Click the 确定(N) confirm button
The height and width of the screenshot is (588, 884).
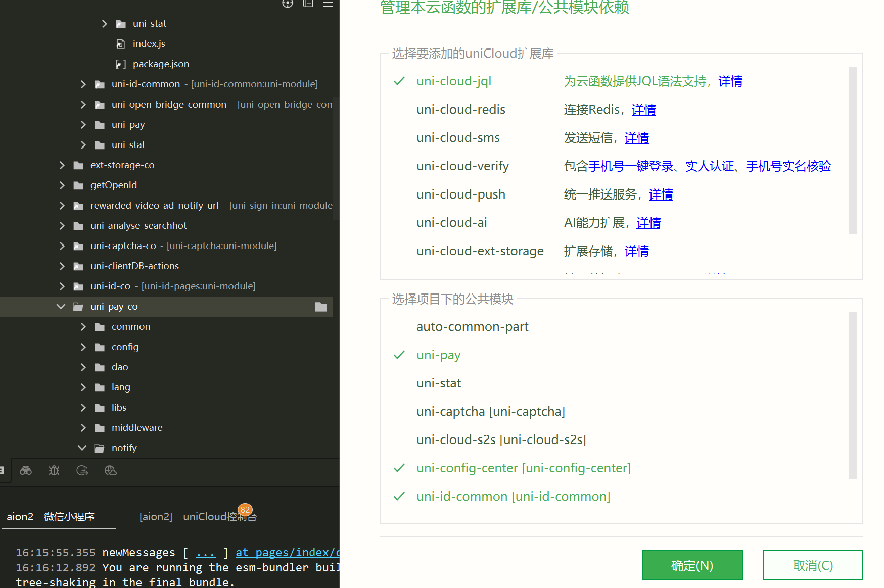[692, 565]
